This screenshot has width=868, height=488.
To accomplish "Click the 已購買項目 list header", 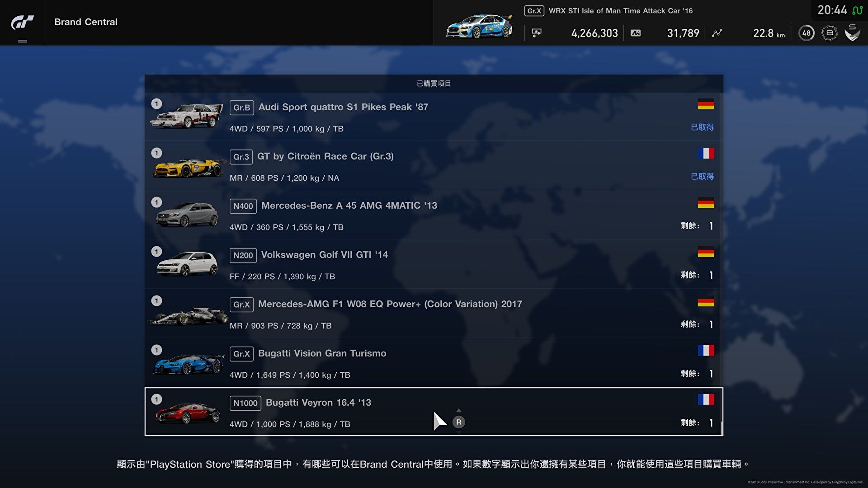I will click(x=434, y=84).
